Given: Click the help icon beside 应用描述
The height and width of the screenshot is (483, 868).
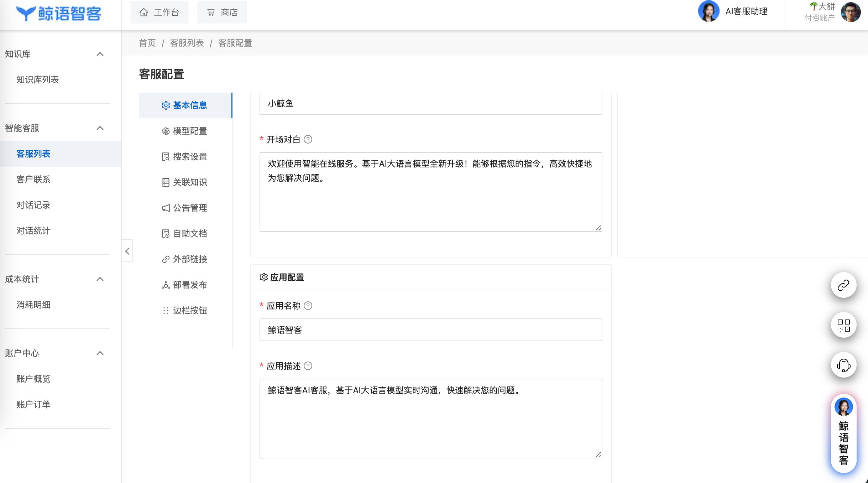Looking at the screenshot, I should pos(308,366).
